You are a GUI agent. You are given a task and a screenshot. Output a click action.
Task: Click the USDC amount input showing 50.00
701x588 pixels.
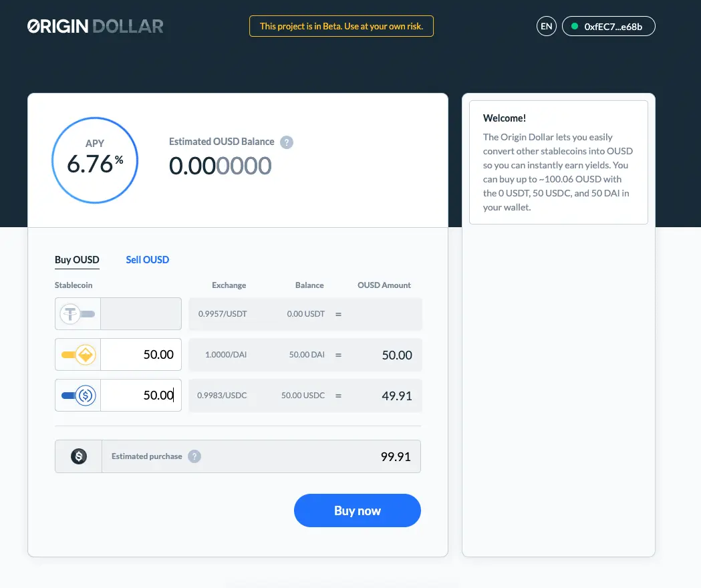pos(141,396)
